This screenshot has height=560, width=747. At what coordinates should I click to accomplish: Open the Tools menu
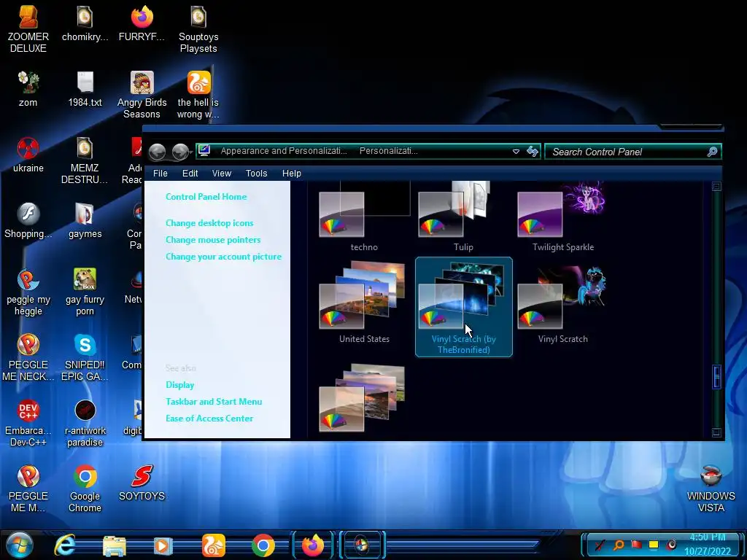[256, 174]
